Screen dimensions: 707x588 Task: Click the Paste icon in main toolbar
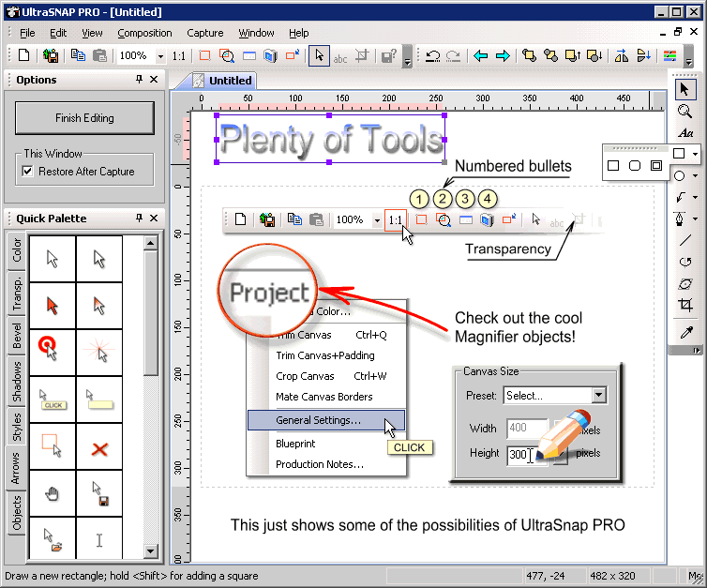coord(99,56)
